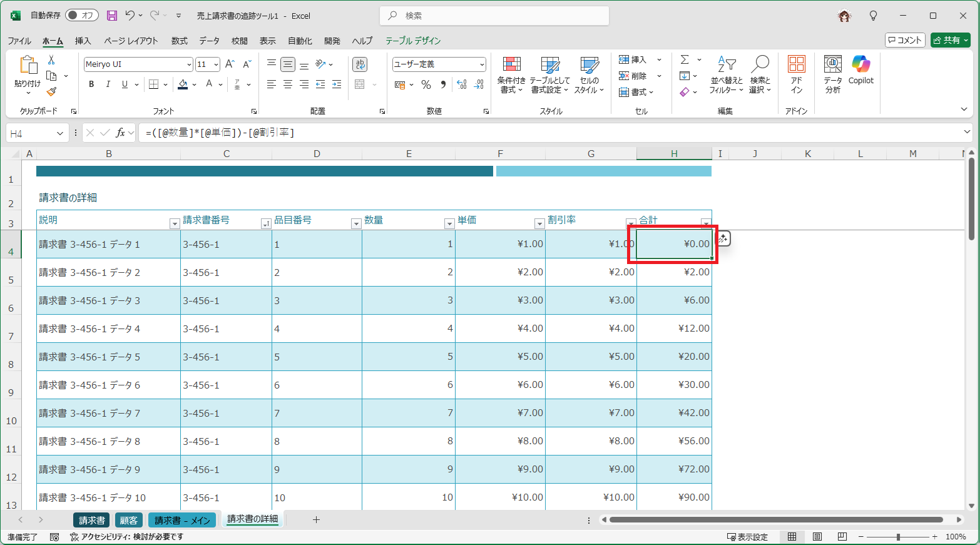Click the Save icon in title bar
Viewport: 980px width, 545px height.
[x=112, y=16]
